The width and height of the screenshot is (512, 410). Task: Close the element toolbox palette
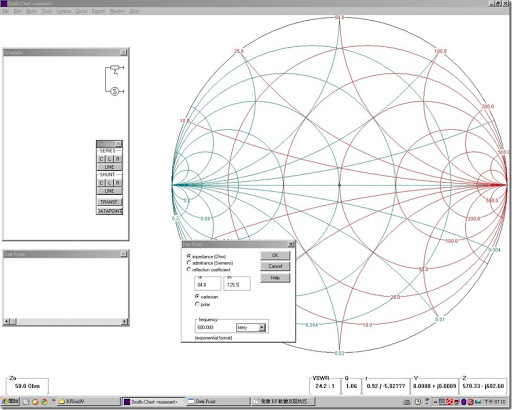pyautogui.click(x=118, y=144)
